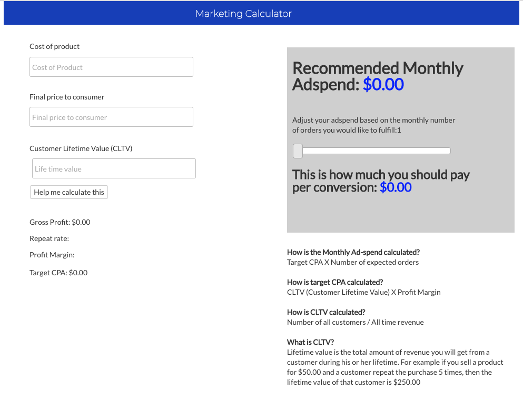The width and height of the screenshot is (523, 420).
Task: Click the 'How is target CPA calculated?' heading
Action: 335,282
